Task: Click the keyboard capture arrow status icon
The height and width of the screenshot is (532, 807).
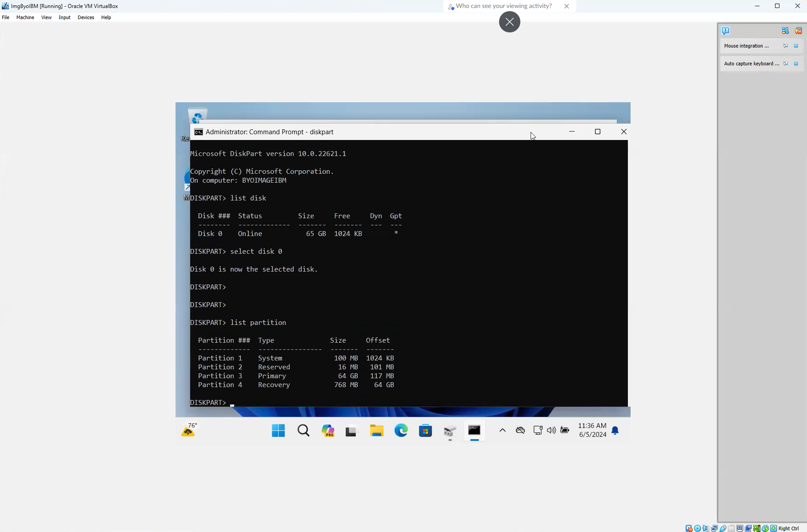Action: tap(774, 528)
